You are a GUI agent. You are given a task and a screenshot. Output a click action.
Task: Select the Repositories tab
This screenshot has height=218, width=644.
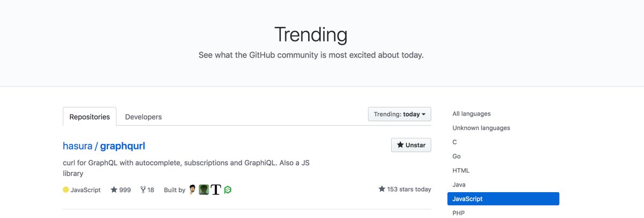tap(90, 117)
